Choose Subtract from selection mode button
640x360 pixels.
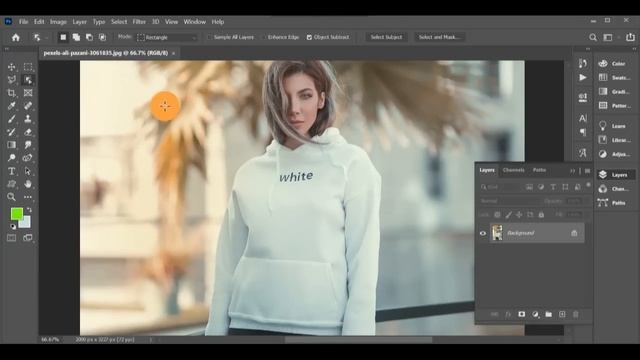89,37
